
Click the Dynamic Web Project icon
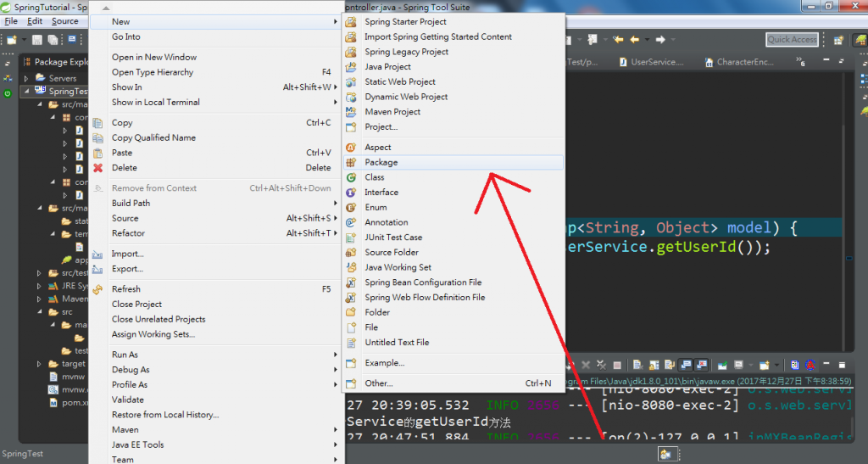(x=351, y=97)
